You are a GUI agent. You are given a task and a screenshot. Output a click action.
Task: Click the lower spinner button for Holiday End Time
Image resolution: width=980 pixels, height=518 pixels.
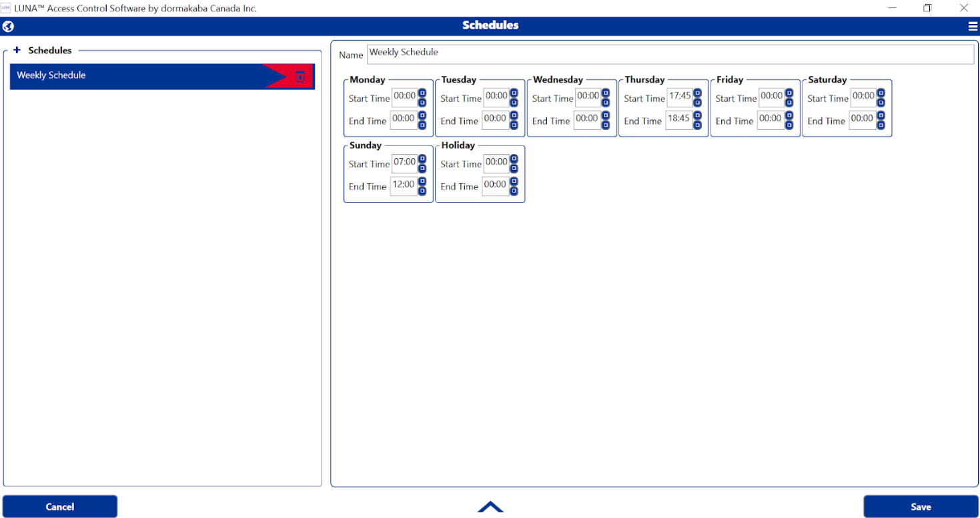pyautogui.click(x=514, y=191)
